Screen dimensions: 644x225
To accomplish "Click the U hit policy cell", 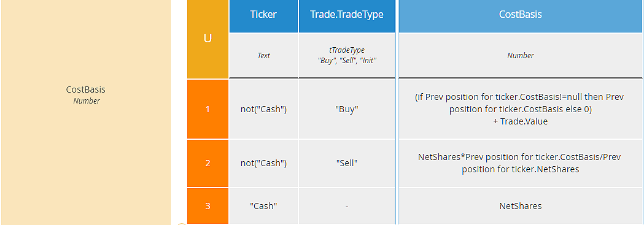I will point(208,39).
